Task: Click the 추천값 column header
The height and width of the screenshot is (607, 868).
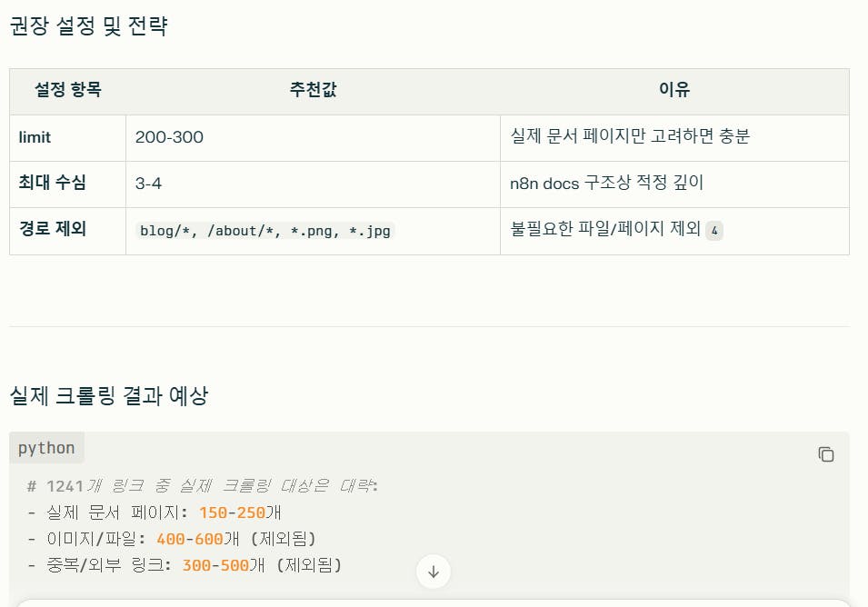Action: 312,91
